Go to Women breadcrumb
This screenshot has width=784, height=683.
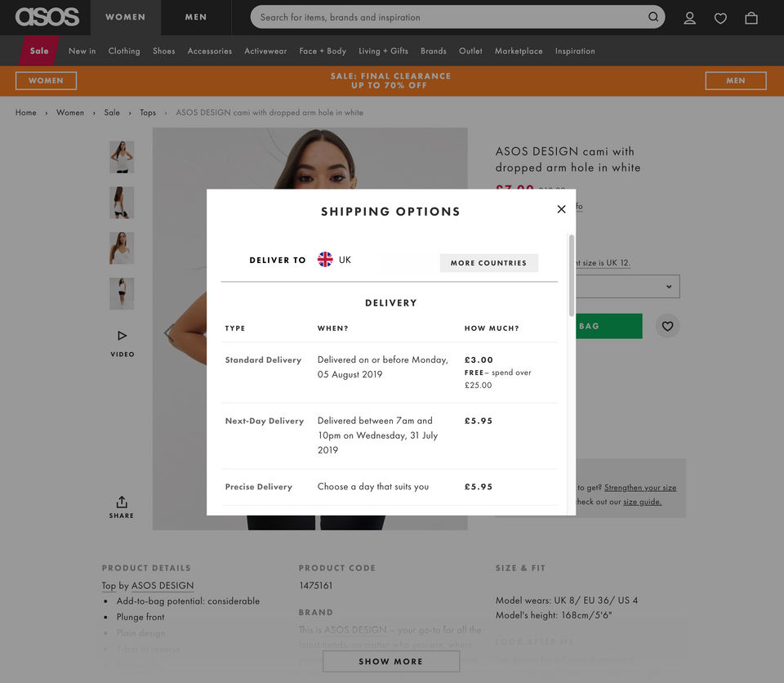(x=70, y=113)
